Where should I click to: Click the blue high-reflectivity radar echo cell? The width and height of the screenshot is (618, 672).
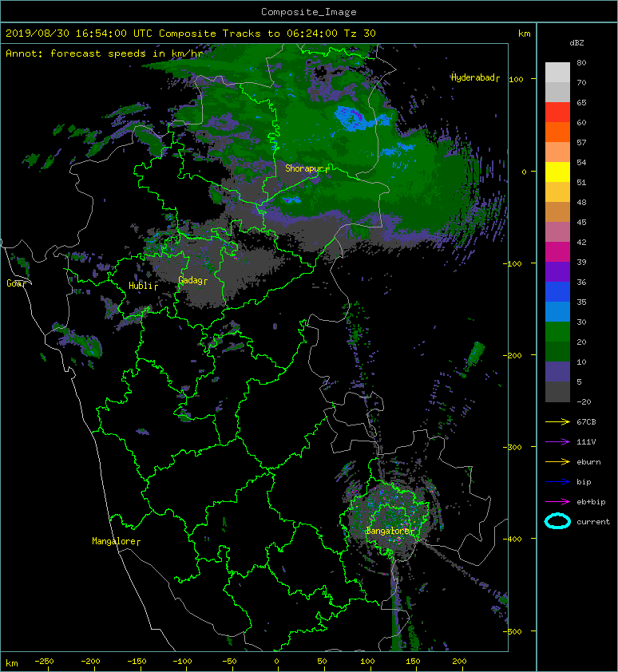[353, 118]
